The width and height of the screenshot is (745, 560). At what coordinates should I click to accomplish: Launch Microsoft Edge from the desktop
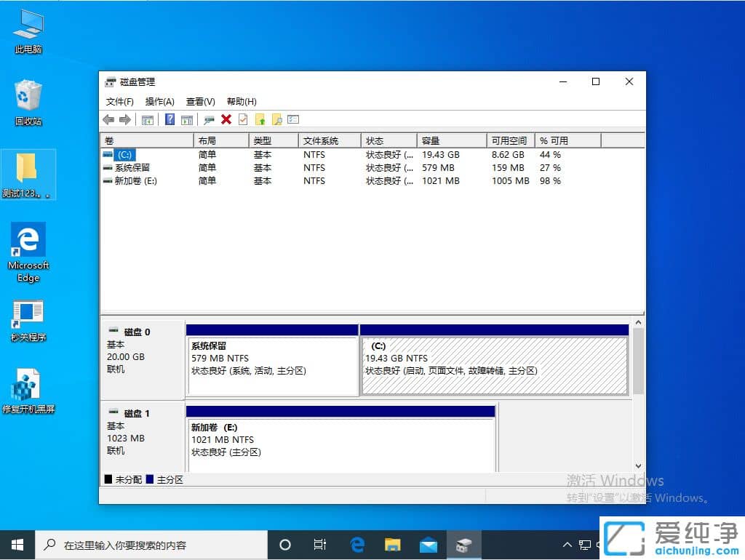tap(28, 240)
